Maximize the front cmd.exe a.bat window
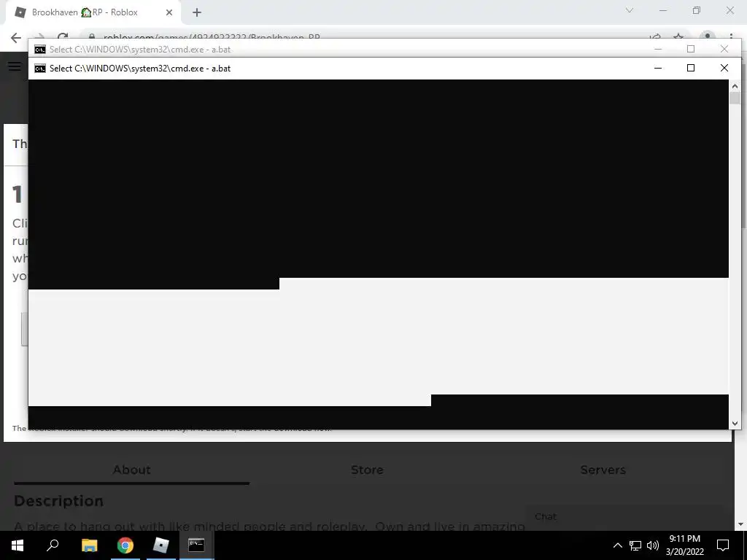Screen dimensions: 747x560 691,68
